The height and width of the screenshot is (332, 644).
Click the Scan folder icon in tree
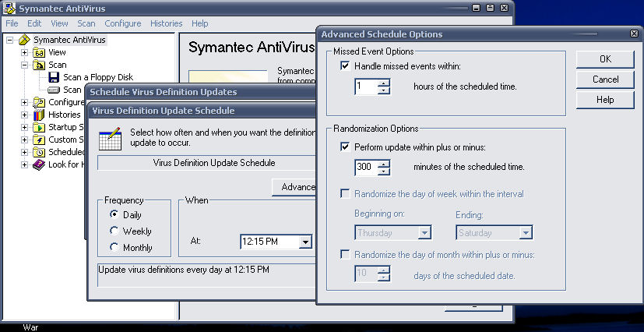[x=39, y=65]
